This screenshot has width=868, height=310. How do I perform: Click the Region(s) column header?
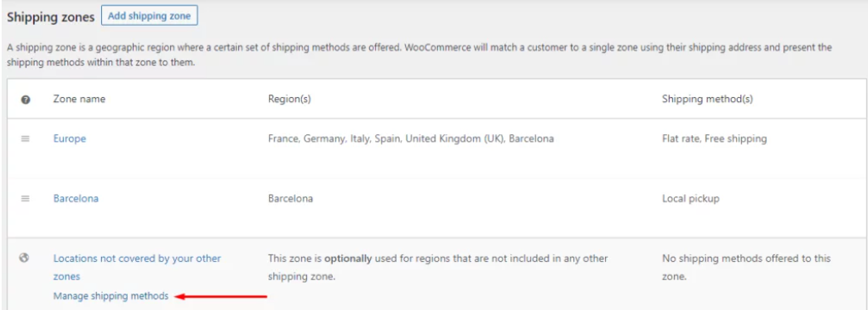[x=290, y=99]
